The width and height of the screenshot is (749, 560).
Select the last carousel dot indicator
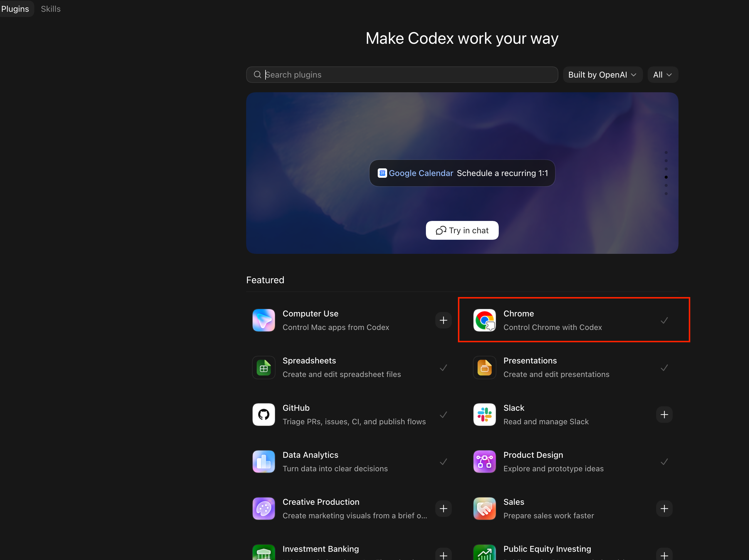(666, 194)
